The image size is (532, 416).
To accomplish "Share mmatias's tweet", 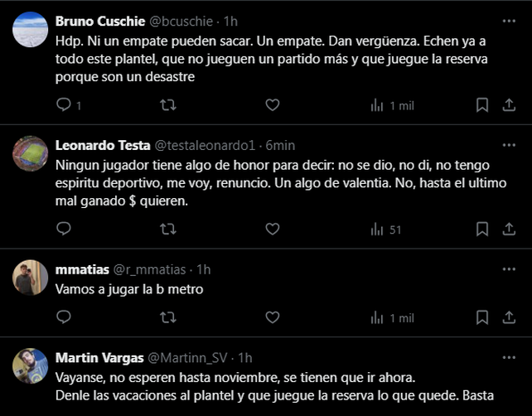I will (509, 317).
